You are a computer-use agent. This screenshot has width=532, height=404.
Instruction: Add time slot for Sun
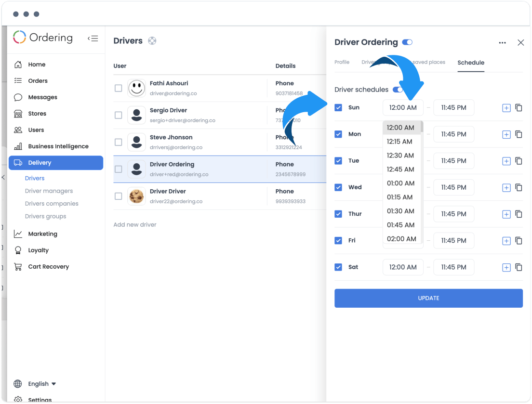pyautogui.click(x=506, y=108)
